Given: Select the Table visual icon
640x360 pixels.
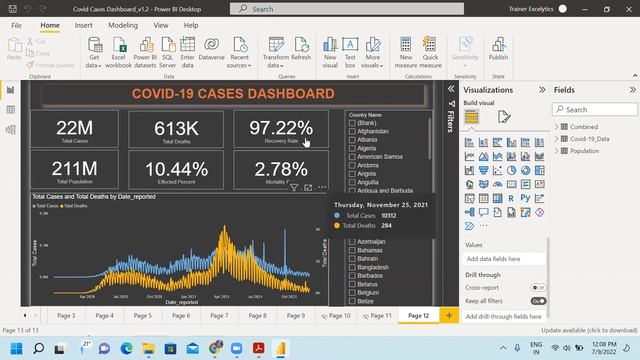Looking at the screenshot, I should (x=484, y=198).
